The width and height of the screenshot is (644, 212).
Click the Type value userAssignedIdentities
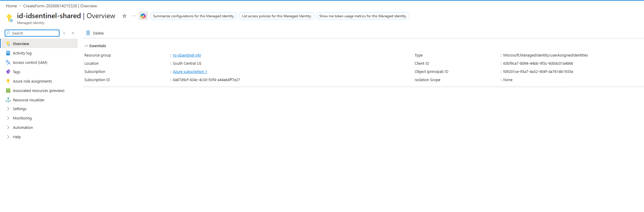click(546, 55)
